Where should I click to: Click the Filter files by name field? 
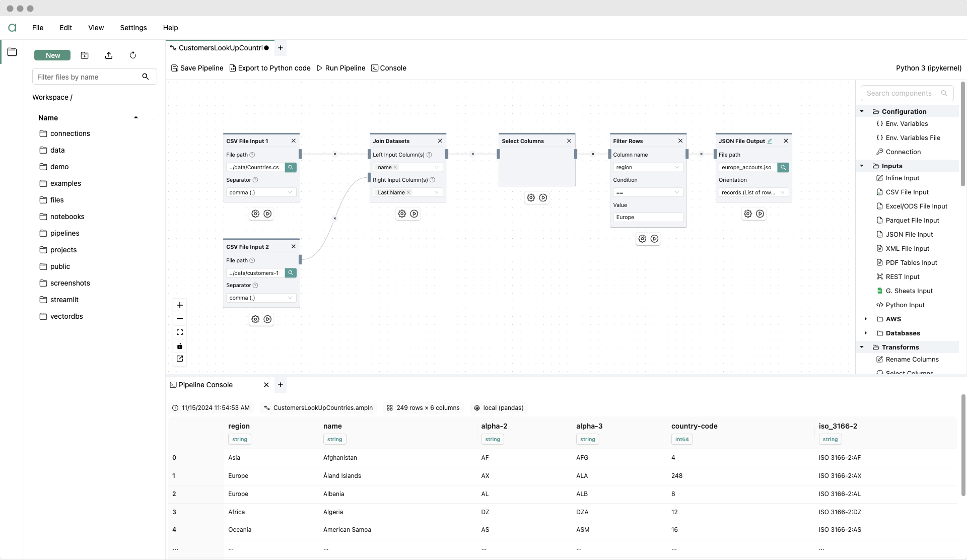tap(95, 77)
